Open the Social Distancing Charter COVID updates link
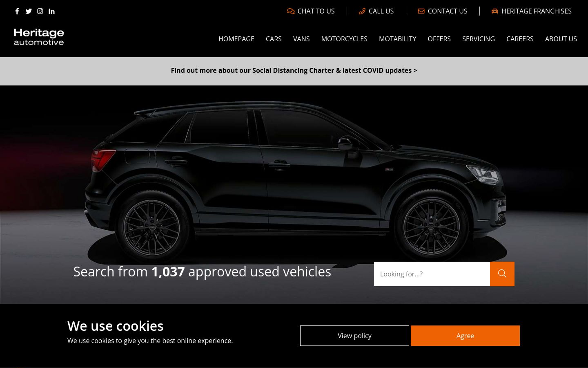The image size is (588, 368). pyautogui.click(x=294, y=70)
